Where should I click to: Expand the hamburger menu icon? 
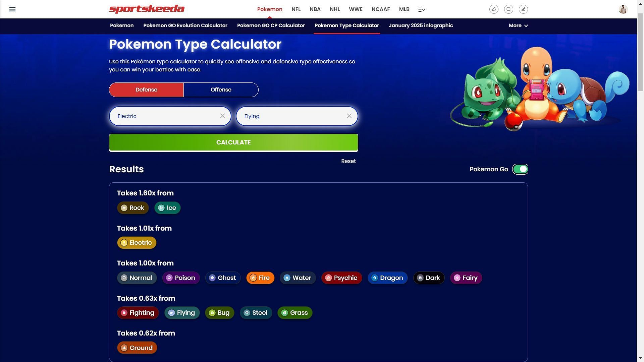click(x=12, y=8)
